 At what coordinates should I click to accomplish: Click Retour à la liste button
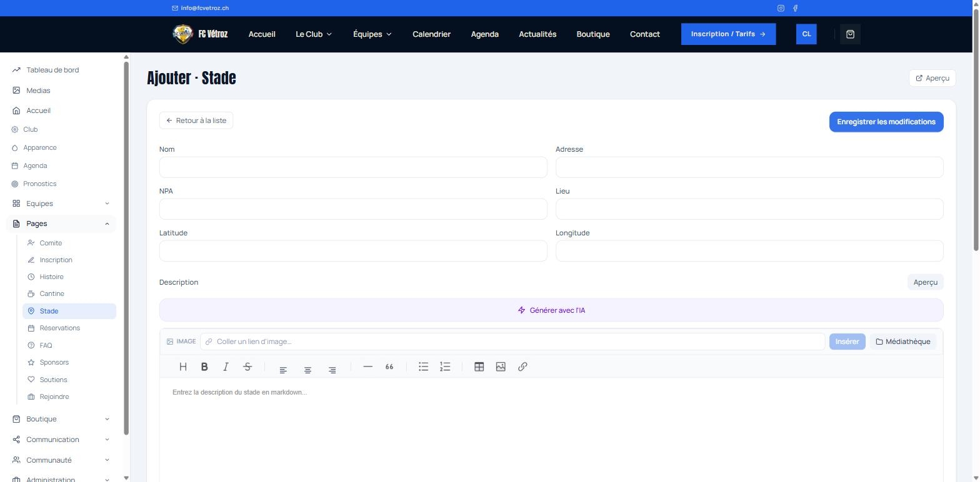pos(196,120)
